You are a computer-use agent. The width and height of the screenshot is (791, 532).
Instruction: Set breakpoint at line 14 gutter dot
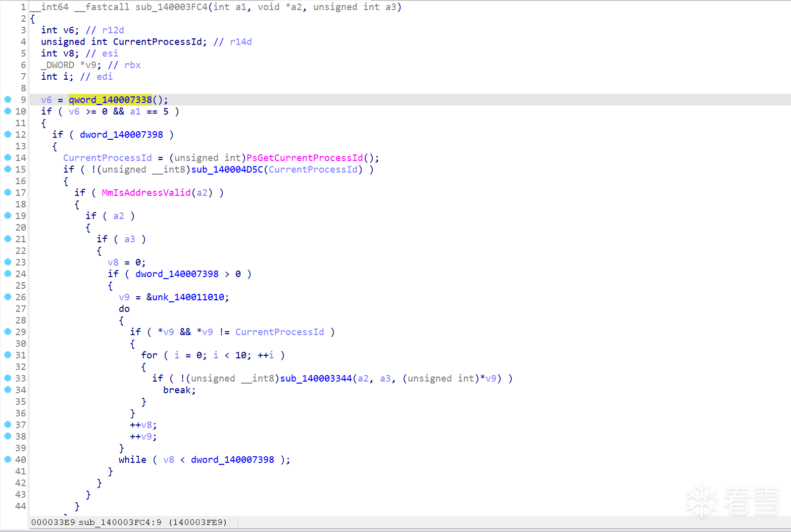(x=8, y=157)
